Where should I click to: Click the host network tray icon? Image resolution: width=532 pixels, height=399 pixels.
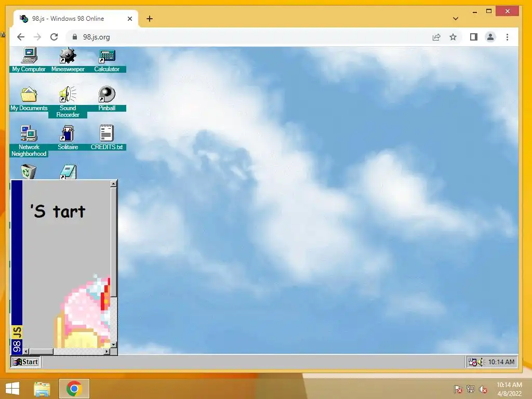pyautogui.click(x=471, y=389)
